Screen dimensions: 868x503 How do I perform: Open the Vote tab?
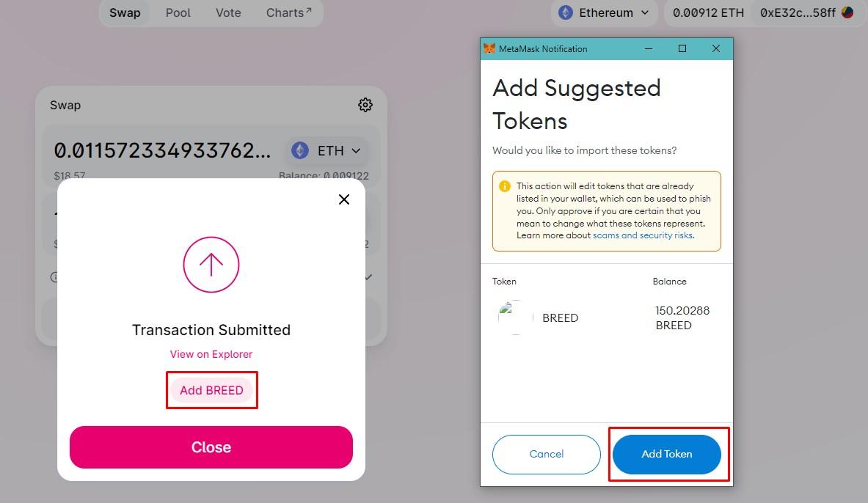228,12
